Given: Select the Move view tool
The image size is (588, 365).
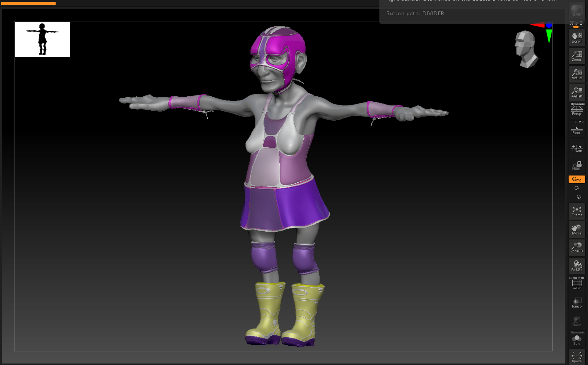Looking at the screenshot, I should [577, 230].
